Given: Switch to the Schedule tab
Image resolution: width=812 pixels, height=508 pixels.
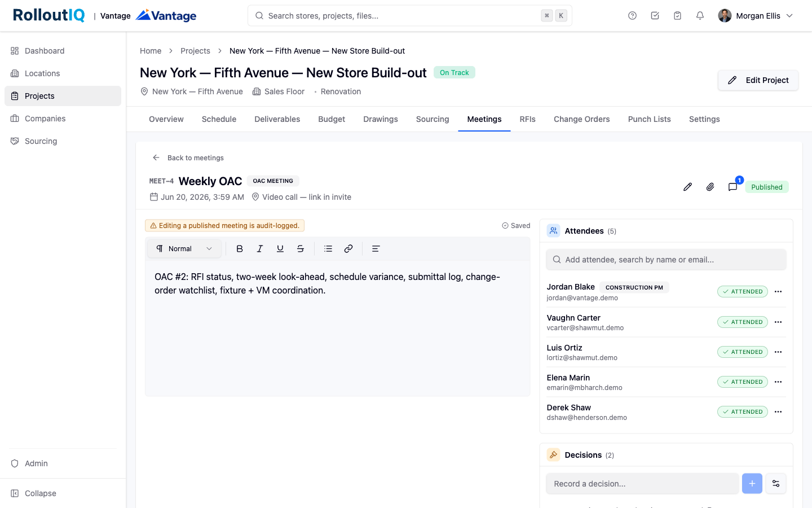Looking at the screenshot, I should (x=219, y=119).
